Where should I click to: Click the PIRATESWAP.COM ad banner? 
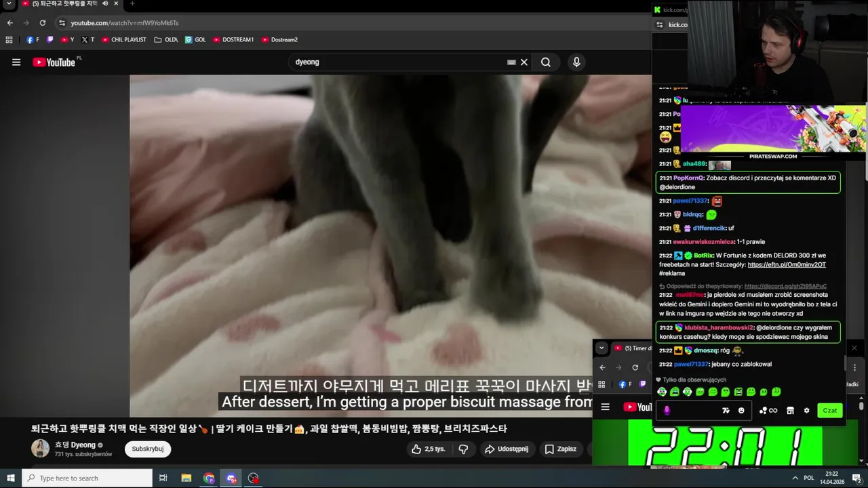pyautogui.click(x=773, y=132)
